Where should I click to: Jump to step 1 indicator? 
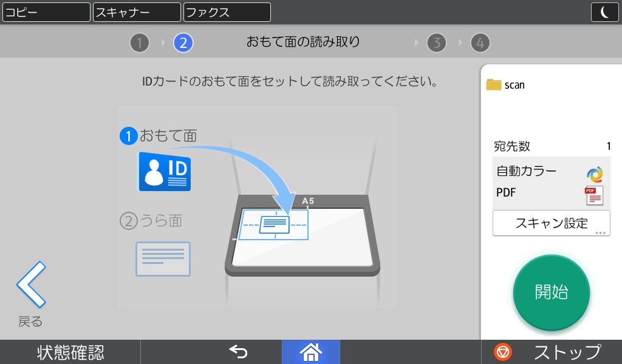click(139, 42)
